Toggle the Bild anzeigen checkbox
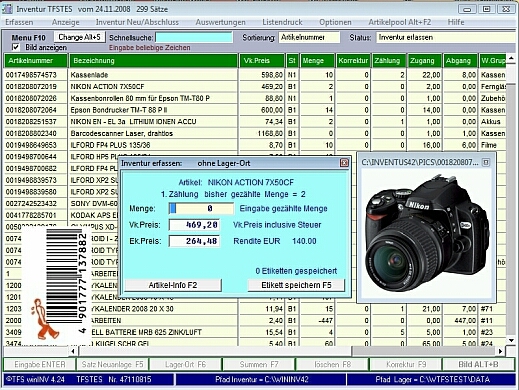 coord(15,47)
